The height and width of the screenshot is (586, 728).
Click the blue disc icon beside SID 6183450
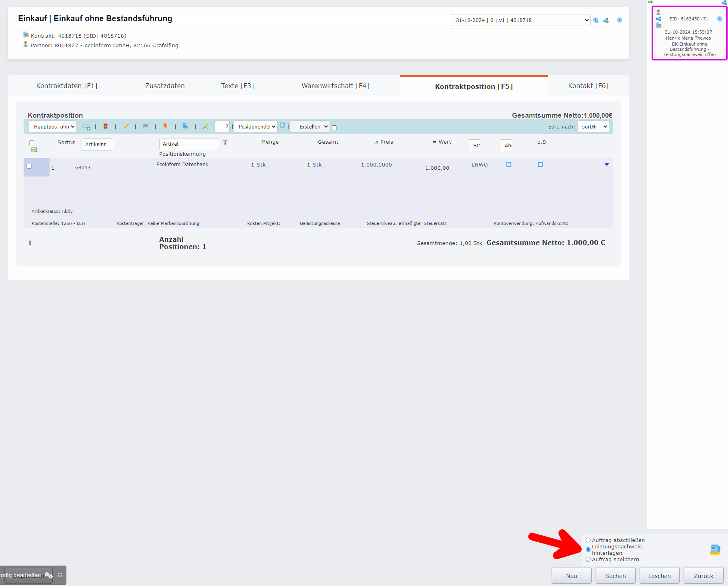point(719,19)
